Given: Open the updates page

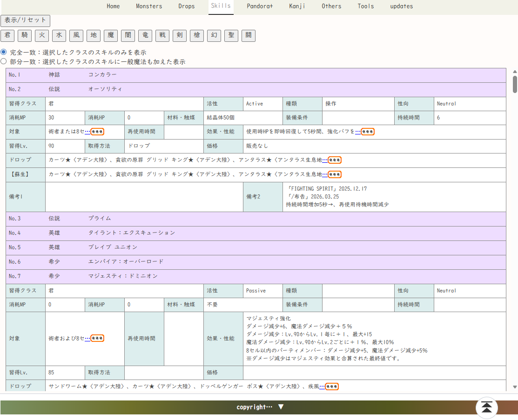Looking at the screenshot, I should [x=401, y=6].
